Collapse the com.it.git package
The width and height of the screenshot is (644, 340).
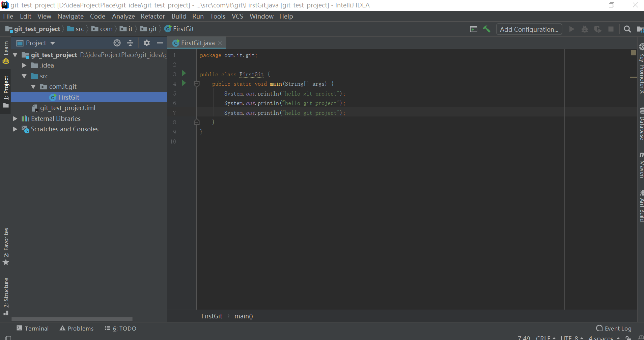point(33,86)
